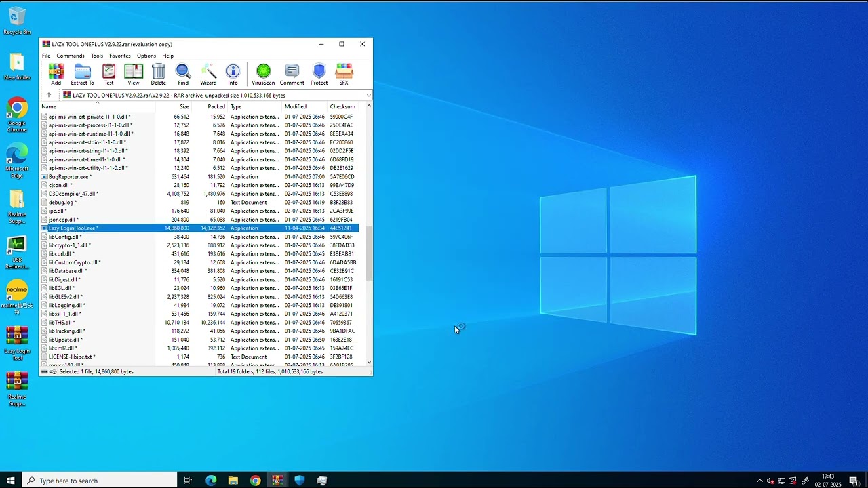Select api-ms-win-crt-stdio-l1-1-0.dll row
The height and width of the screenshot is (488, 868).
click(199, 142)
